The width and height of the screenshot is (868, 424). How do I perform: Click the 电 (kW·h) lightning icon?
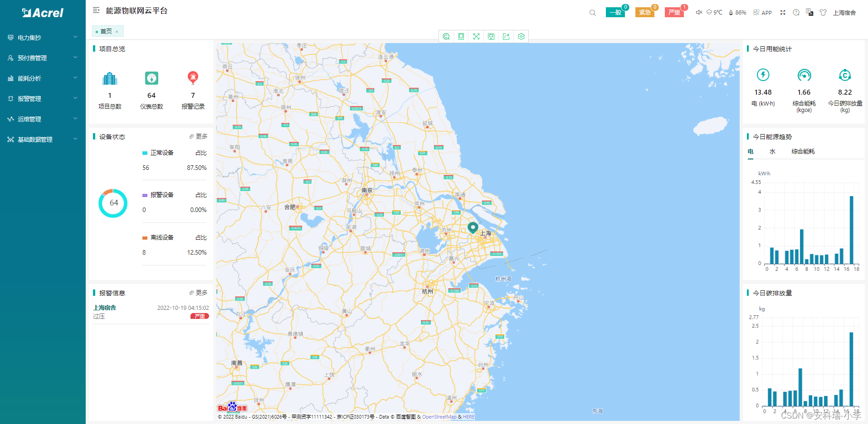click(x=763, y=75)
